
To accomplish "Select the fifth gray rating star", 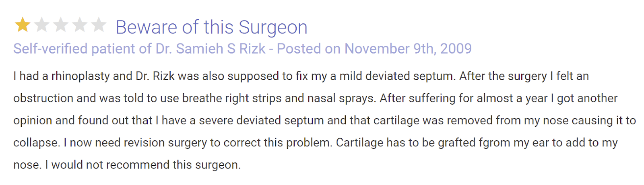I will pos(99,25).
